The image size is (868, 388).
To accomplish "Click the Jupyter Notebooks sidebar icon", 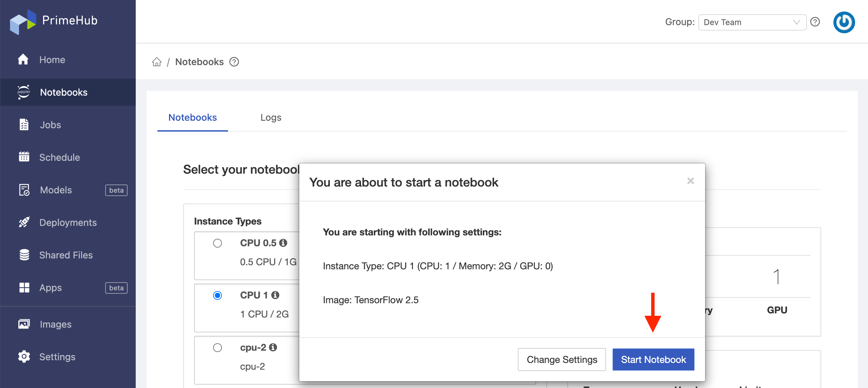I will tap(24, 92).
